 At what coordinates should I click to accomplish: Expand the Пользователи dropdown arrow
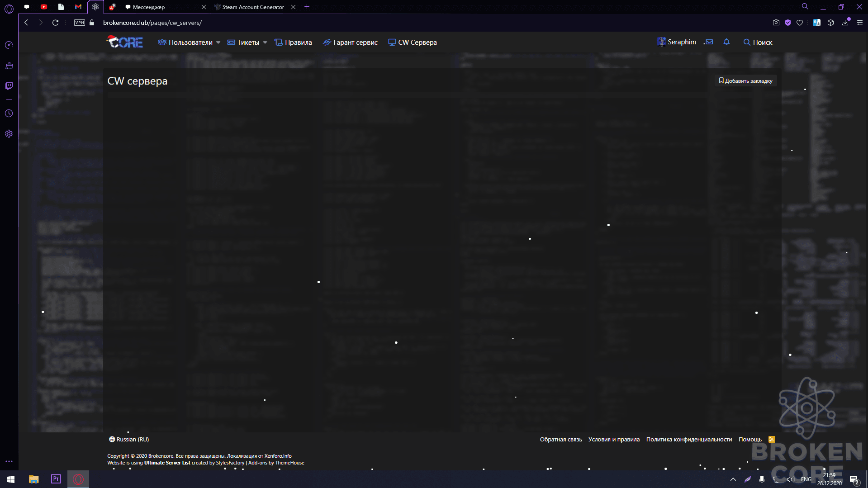point(218,43)
